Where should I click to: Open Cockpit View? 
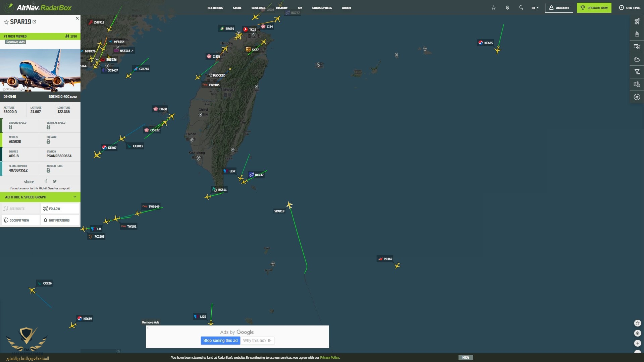(x=20, y=220)
